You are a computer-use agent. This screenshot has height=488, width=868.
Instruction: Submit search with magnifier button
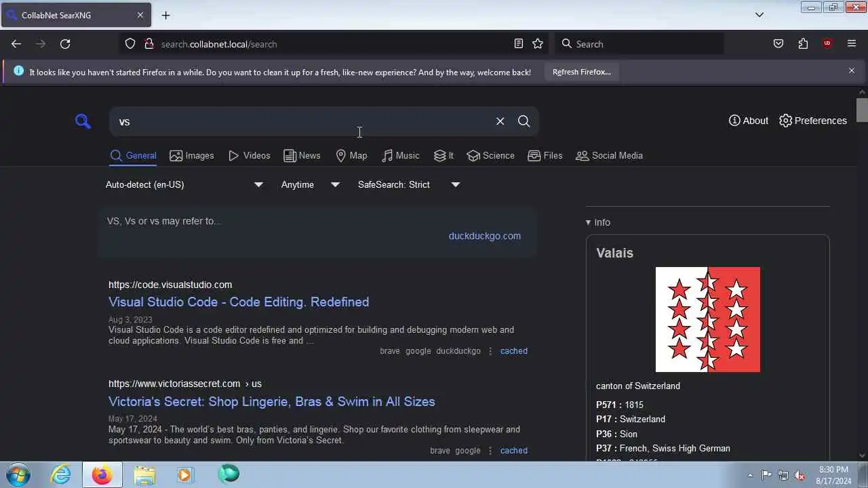pos(524,121)
